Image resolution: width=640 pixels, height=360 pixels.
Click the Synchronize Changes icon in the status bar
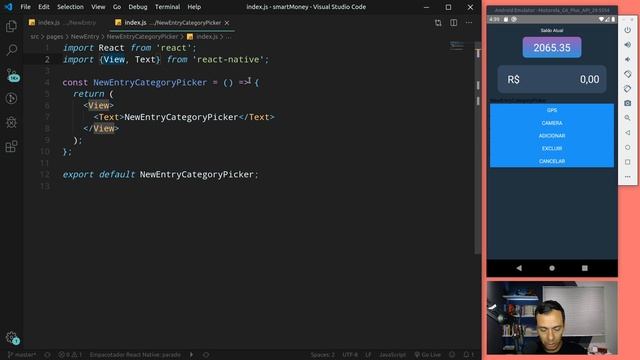tap(47, 355)
